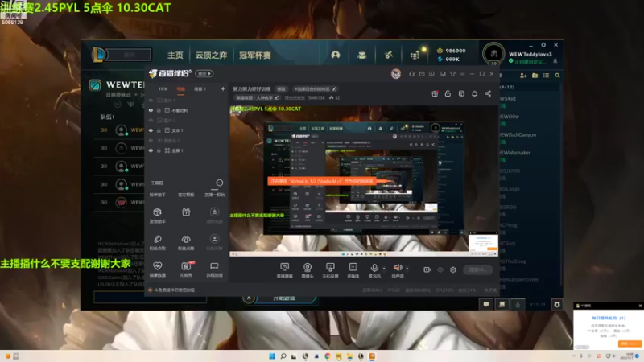Toggle lock on 文本 1 layer
Viewport: 644px width, 362px height.
click(159, 130)
